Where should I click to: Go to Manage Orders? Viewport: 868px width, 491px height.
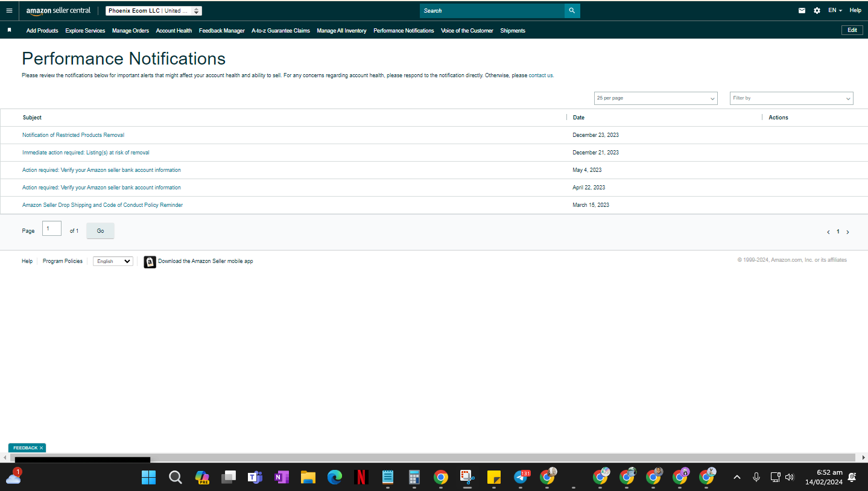[130, 31]
